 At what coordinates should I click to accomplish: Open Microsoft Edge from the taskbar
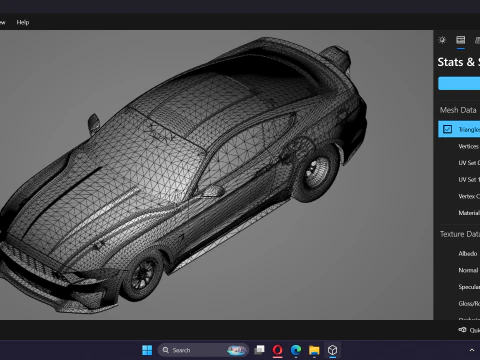[296, 350]
